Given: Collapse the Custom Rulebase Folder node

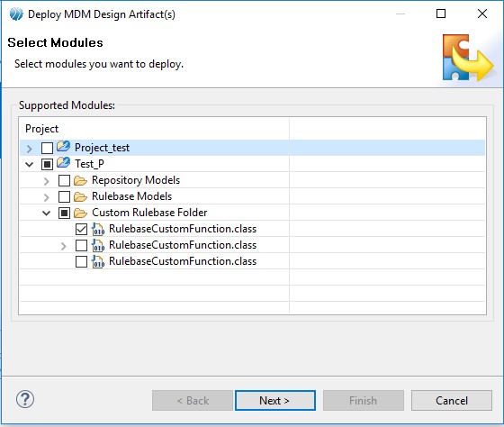Looking at the screenshot, I should (x=46, y=213).
